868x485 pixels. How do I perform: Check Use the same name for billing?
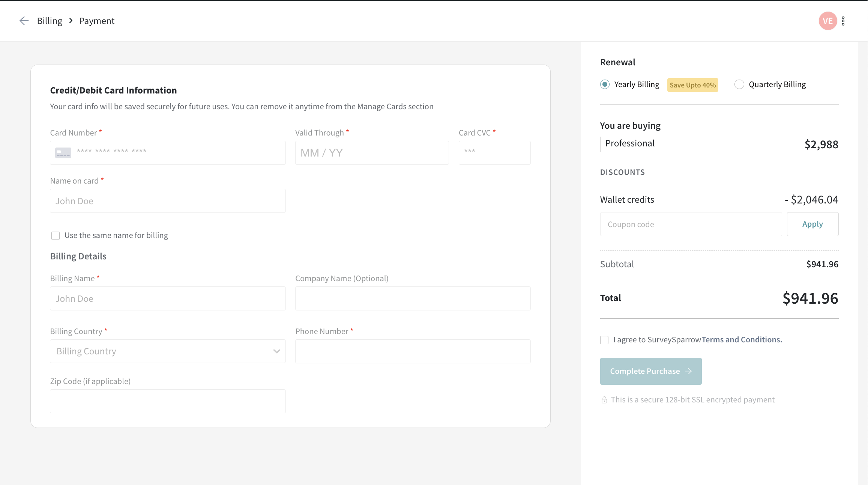click(56, 236)
